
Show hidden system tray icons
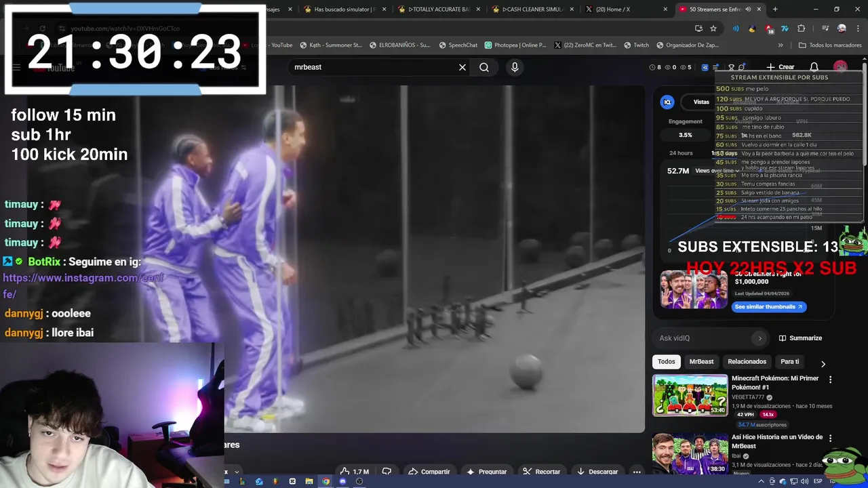coord(761,481)
